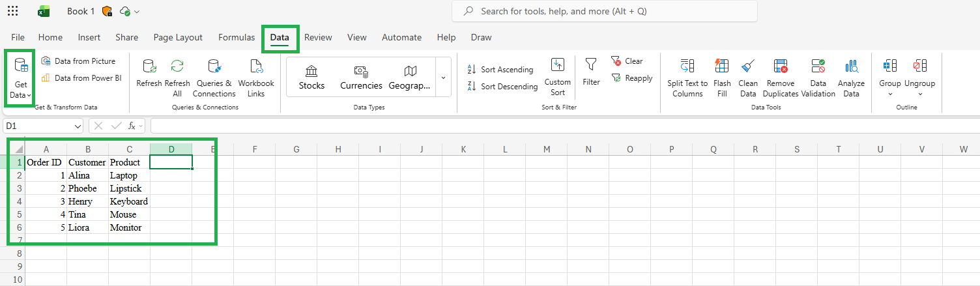Click the Name Box showing D1

pyautogui.click(x=38, y=126)
